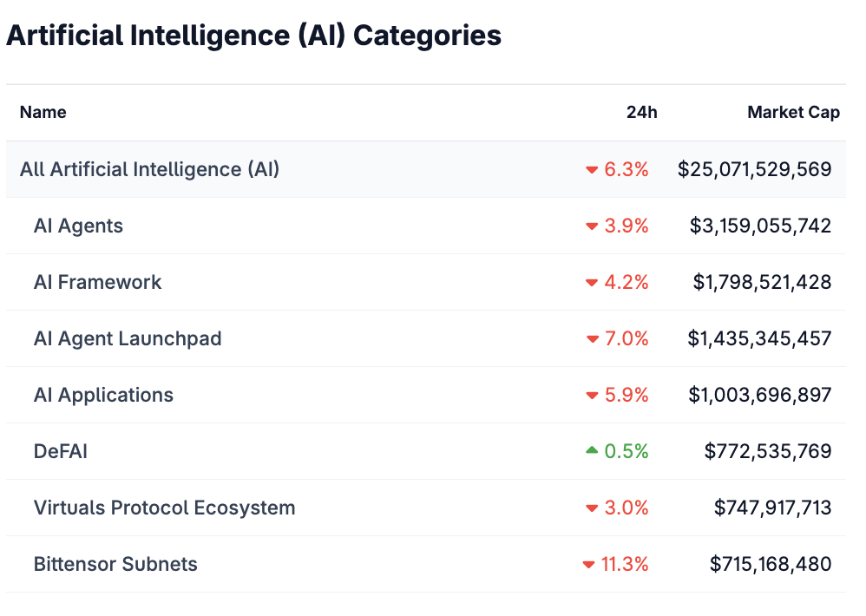The image size is (866, 616).
Task: Open the AI Agents category page
Action: (x=78, y=226)
